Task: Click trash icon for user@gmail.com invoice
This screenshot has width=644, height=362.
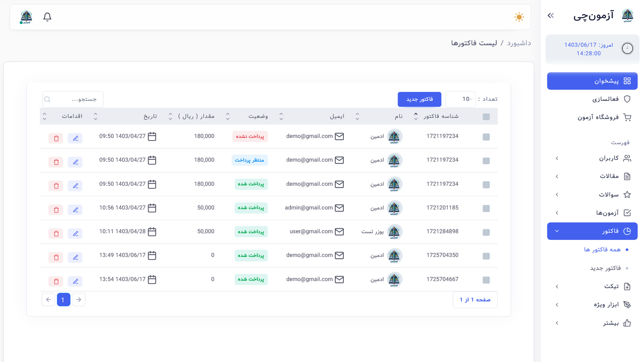Action: click(56, 234)
